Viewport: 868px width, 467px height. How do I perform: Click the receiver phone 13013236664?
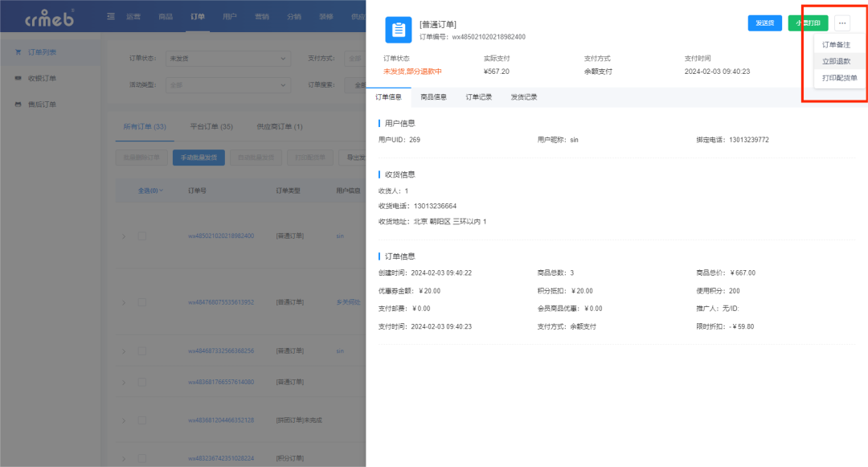coord(435,206)
